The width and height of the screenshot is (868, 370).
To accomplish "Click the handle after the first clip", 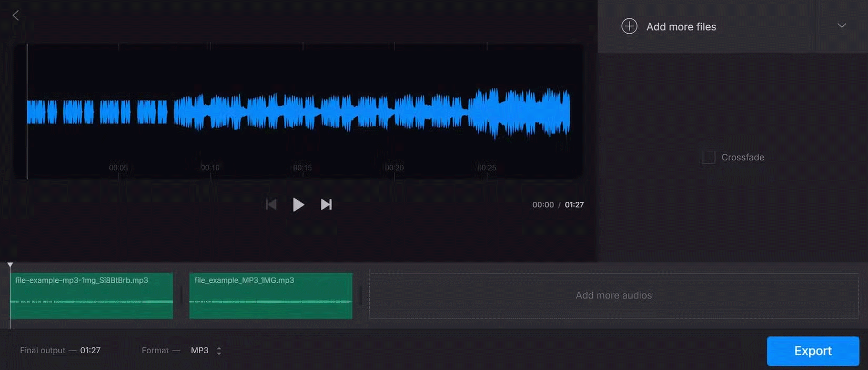I will click(181, 295).
